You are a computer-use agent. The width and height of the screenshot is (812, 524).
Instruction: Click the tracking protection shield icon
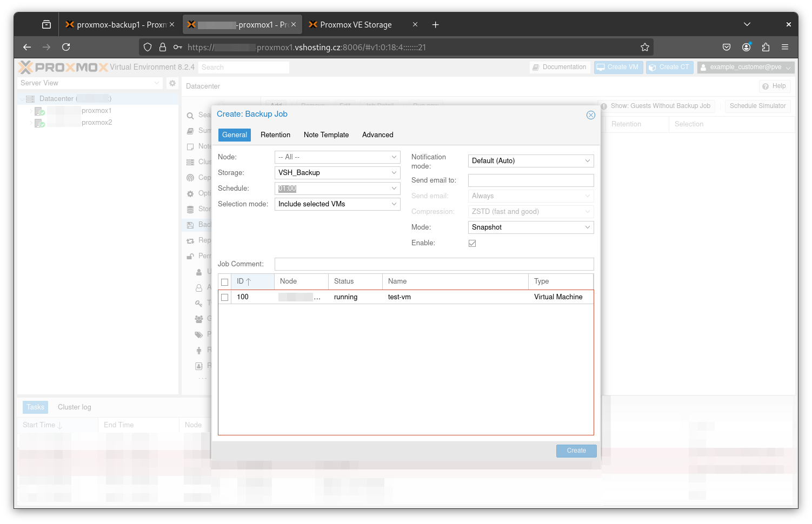(x=147, y=47)
